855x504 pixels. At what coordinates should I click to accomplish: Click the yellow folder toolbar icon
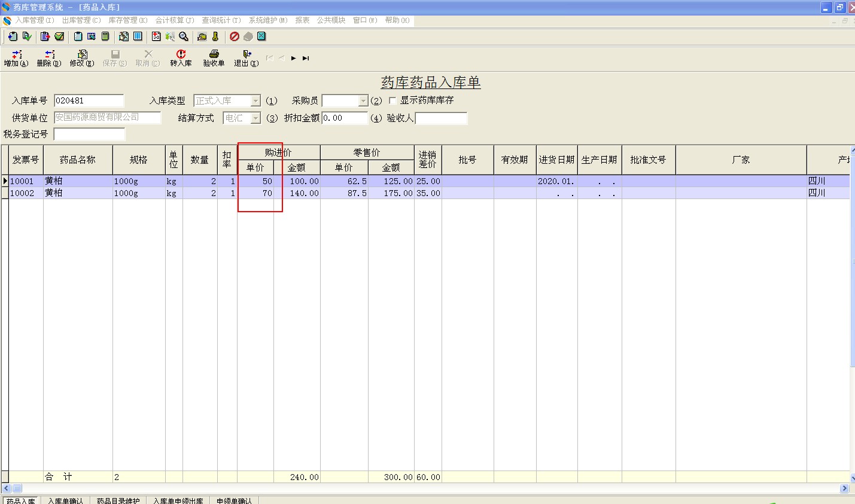202,36
